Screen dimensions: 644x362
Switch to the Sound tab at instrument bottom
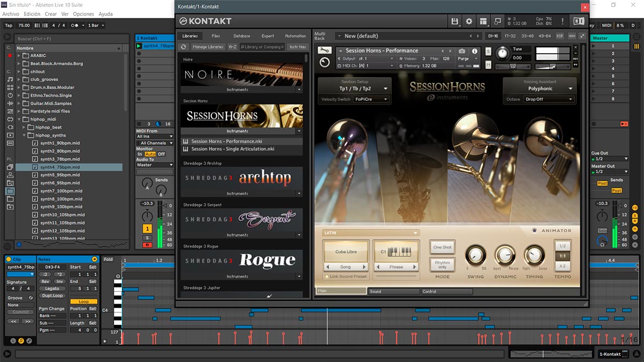393,292
